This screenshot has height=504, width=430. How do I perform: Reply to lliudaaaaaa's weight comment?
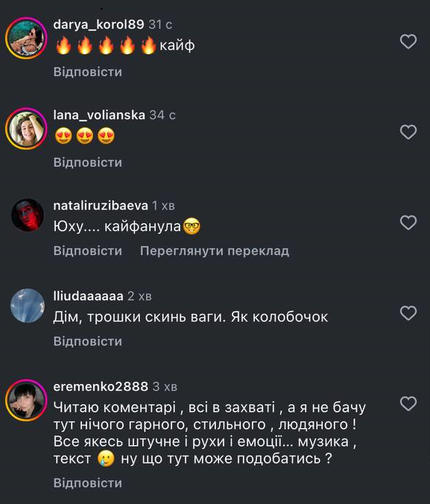point(88,341)
